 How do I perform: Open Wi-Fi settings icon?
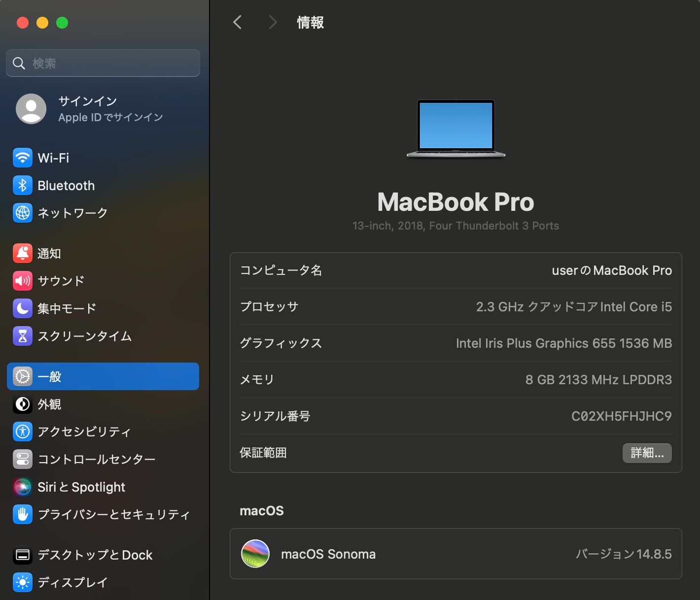click(x=23, y=158)
